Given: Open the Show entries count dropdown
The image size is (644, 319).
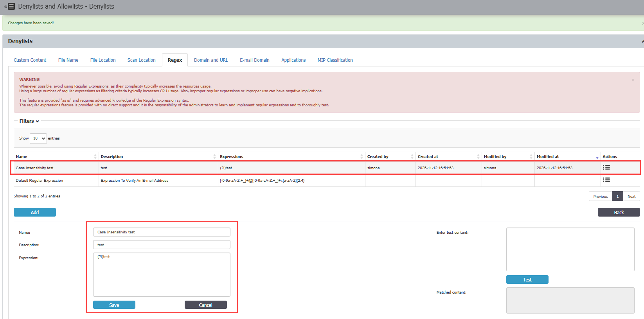Looking at the screenshot, I should pos(38,138).
